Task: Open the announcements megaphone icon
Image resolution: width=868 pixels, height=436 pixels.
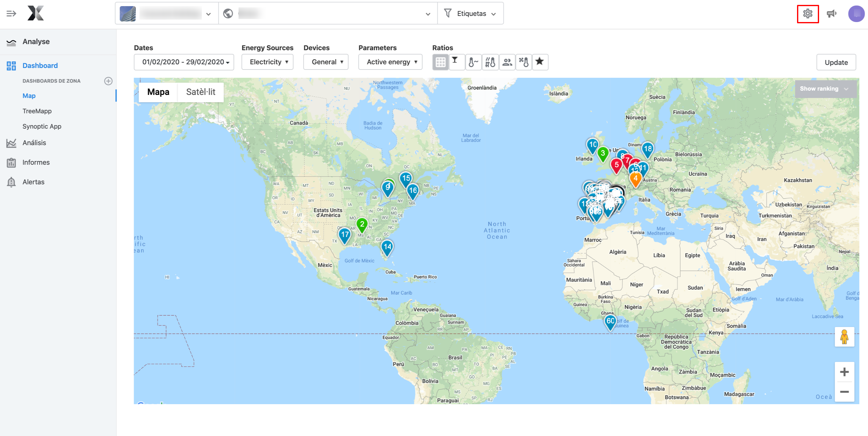Action: (832, 14)
